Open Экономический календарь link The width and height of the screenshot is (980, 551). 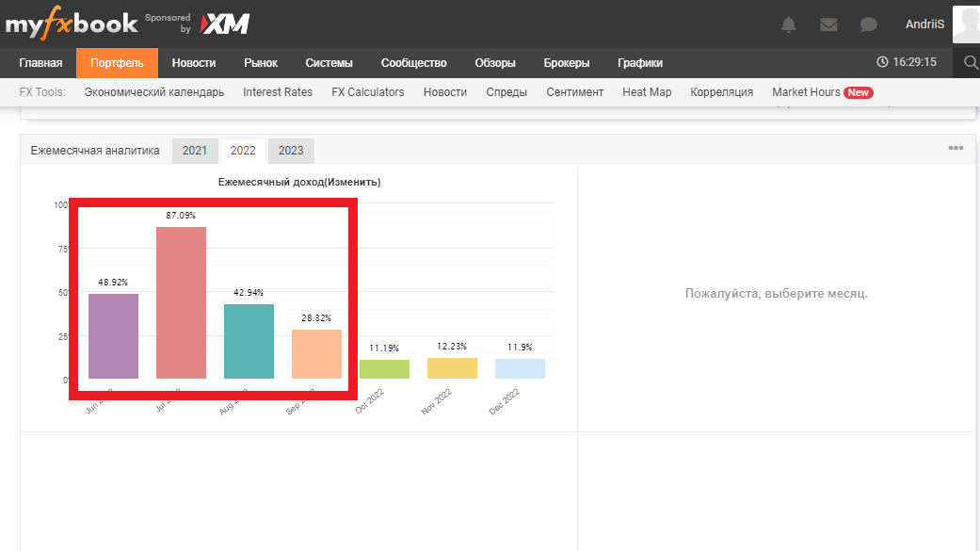coord(153,92)
